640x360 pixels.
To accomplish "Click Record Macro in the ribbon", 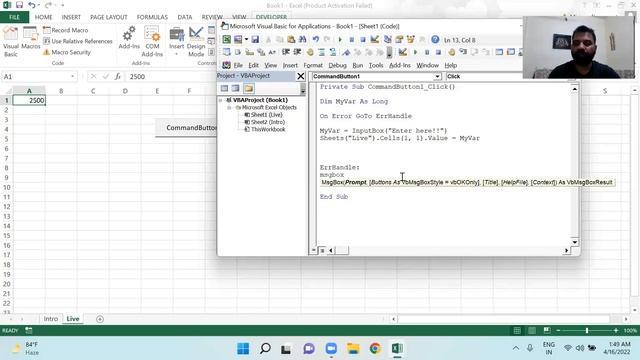I will [x=66, y=30].
